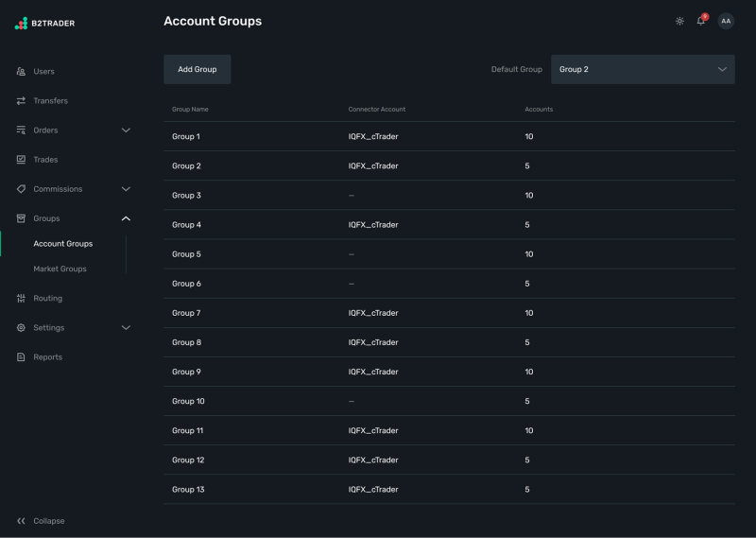
Task: Toggle the light/dark theme sun icon
Action: click(x=679, y=21)
